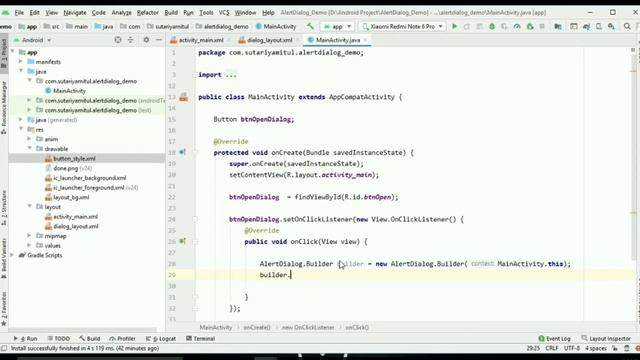The width and height of the screenshot is (640, 360).
Task: Click the onClick() breadcrumb below the editor
Action: pyautogui.click(x=357, y=327)
